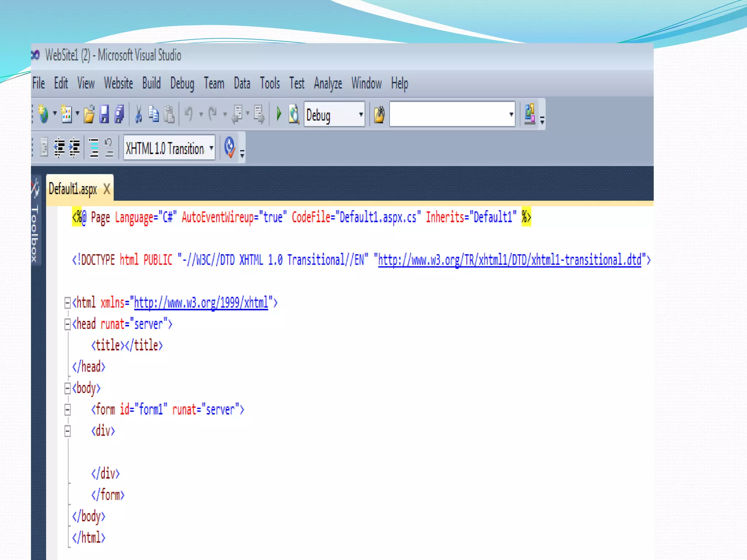Open the Analyze menu
Viewport: 747px width, 560px height.
click(x=328, y=83)
